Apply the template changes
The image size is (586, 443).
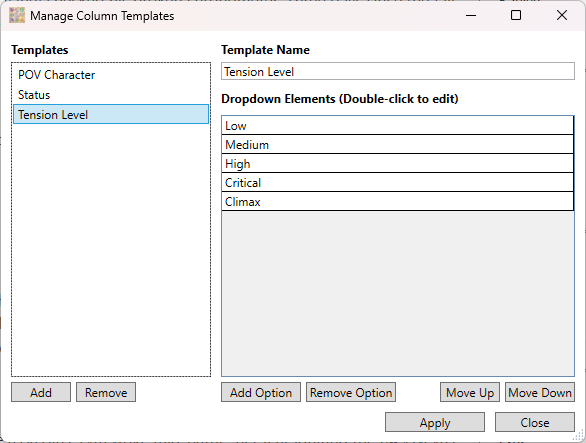click(435, 422)
